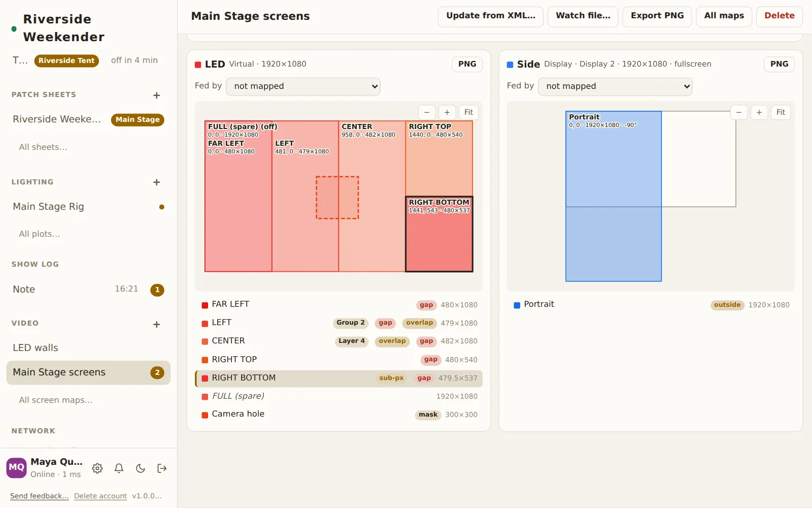Zoom out on Side canvas
The height and width of the screenshot is (508, 812).
coord(739,112)
